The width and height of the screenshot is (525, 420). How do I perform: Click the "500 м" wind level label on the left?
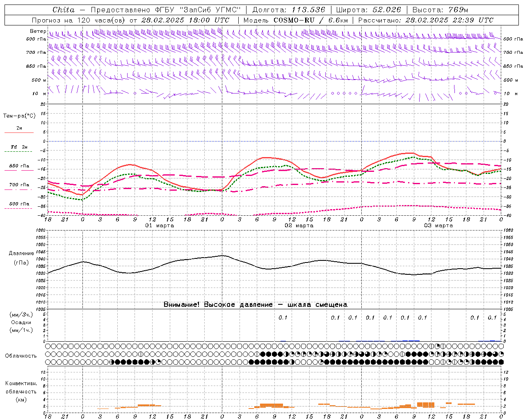coord(38,80)
